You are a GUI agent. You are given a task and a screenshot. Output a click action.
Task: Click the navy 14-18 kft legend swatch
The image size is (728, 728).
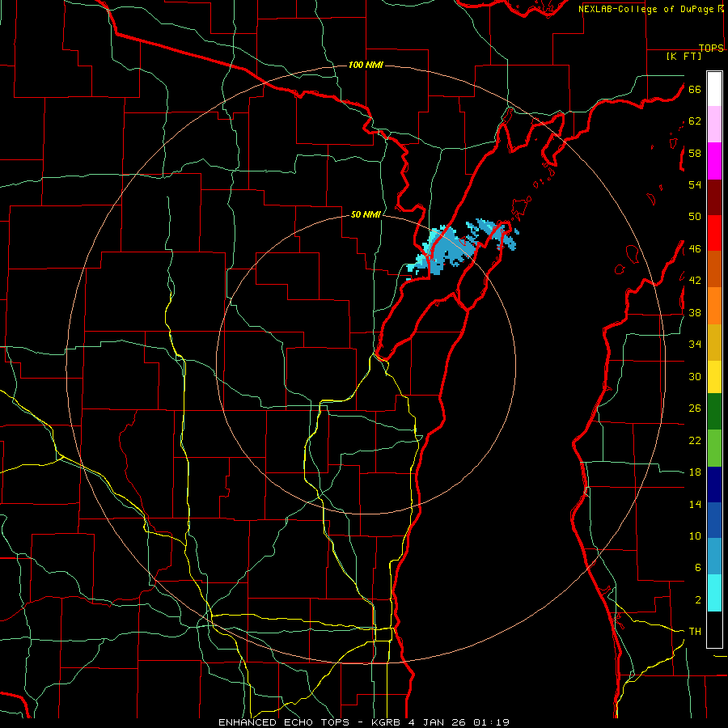click(714, 485)
